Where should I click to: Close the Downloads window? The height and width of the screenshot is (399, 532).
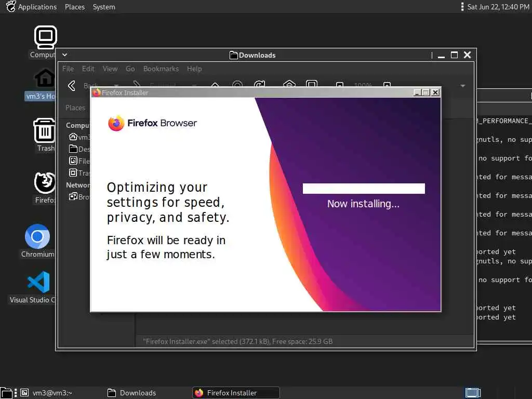click(467, 55)
